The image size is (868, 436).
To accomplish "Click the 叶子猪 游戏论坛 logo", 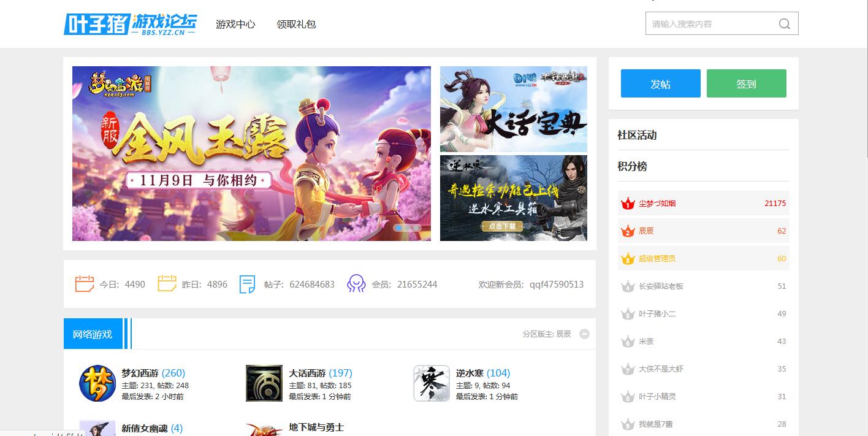I will point(131,24).
